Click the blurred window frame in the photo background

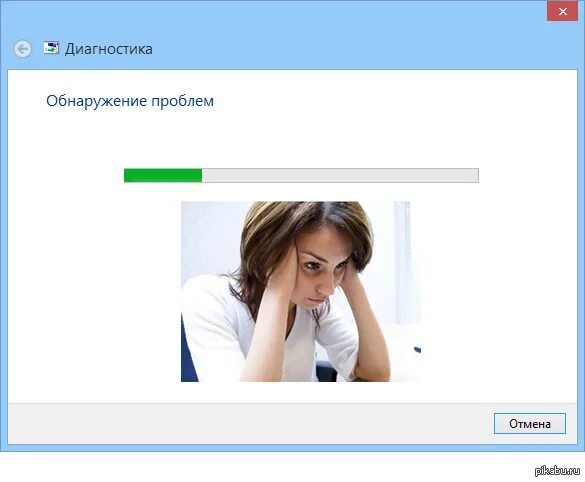point(402,261)
